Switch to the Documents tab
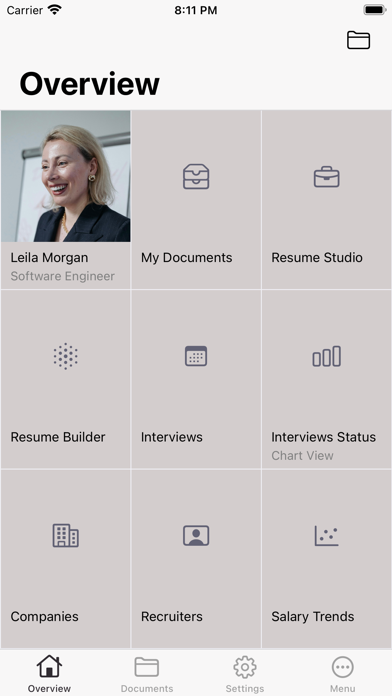 tap(147, 673)
